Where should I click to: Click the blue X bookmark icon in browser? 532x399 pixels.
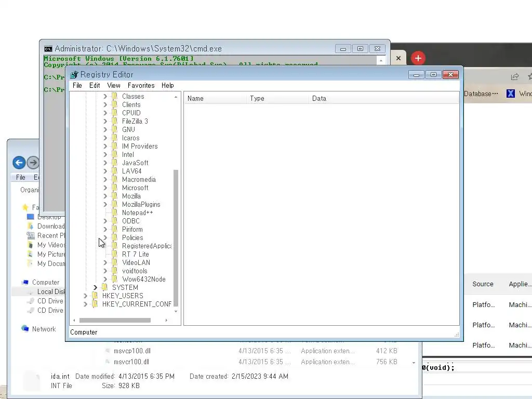tap(511, 94)
